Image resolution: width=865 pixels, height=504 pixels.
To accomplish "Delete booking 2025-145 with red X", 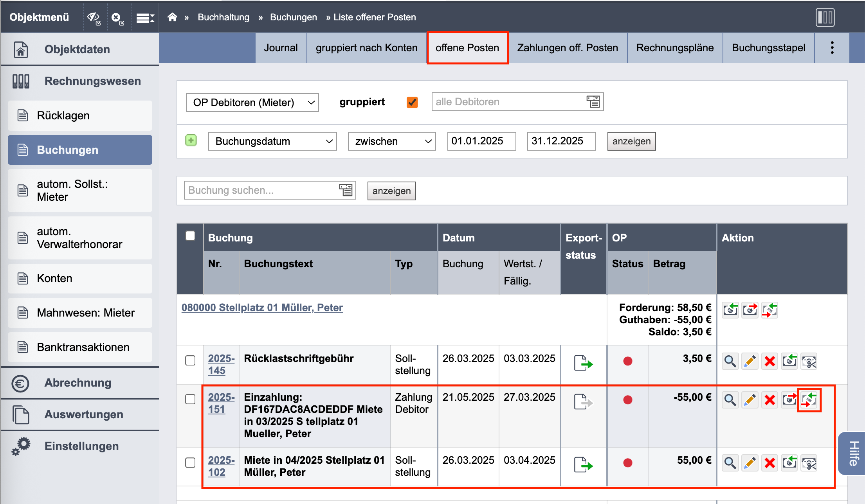I will point(769,361).
